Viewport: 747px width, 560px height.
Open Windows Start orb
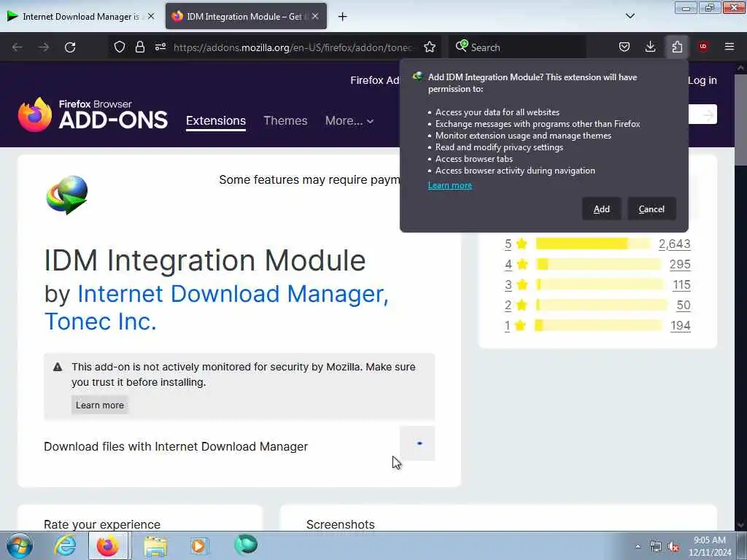pyautogui.click(x=20, y=545)
